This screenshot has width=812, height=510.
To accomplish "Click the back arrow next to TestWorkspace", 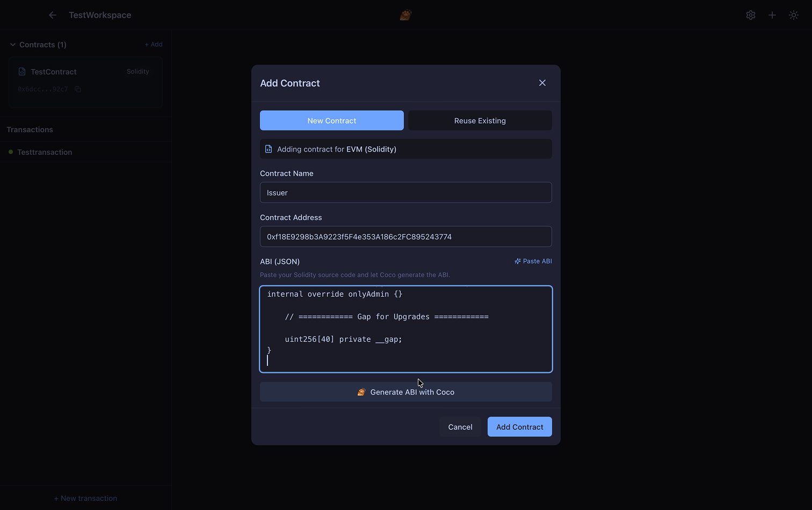I will (x=52, y=15).
